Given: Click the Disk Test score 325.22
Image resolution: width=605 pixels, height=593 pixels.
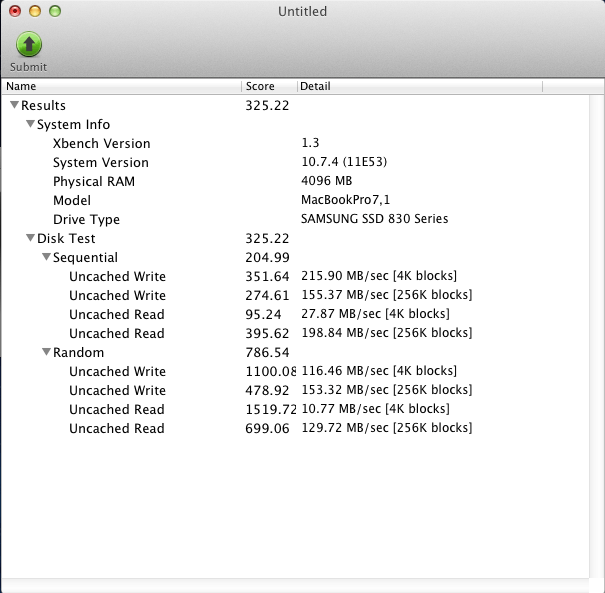Looking at the screenshot, I should [x=267, y=238].
